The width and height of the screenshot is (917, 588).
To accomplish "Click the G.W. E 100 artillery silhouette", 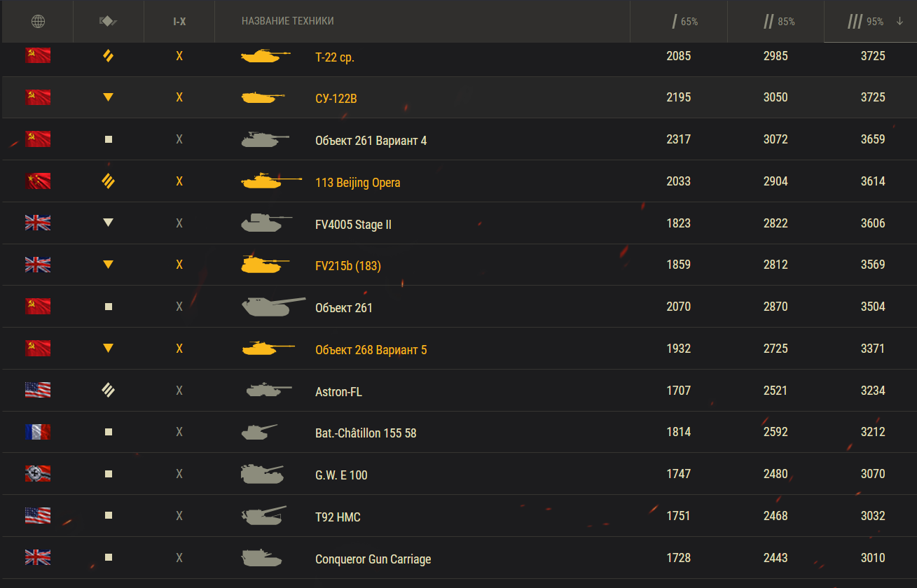I will (x=261, y=475).
